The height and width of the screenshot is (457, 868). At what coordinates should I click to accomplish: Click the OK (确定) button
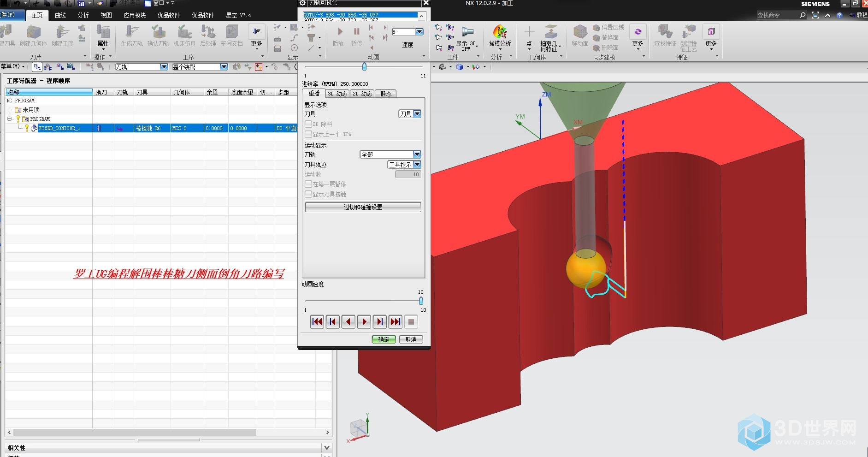(384, 339)
